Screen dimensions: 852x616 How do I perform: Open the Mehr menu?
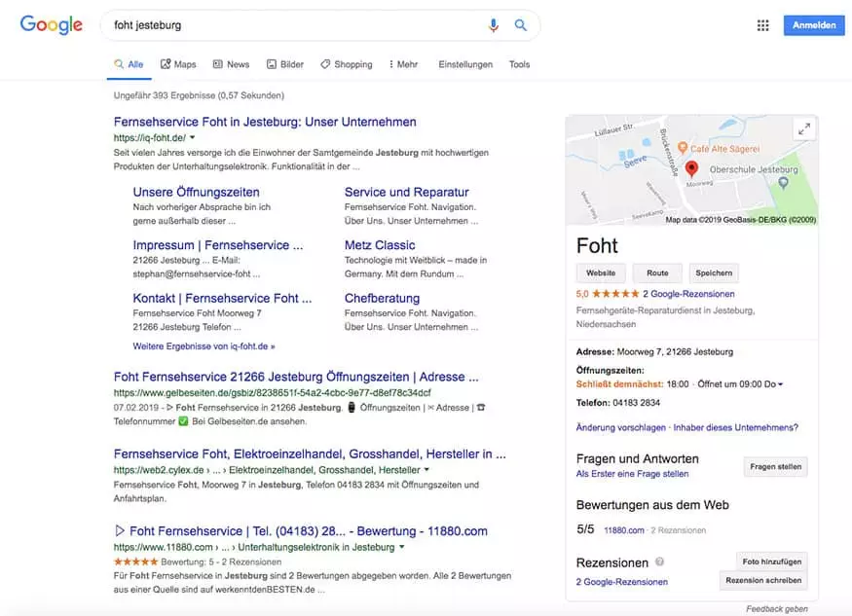(x=403, y=64)
